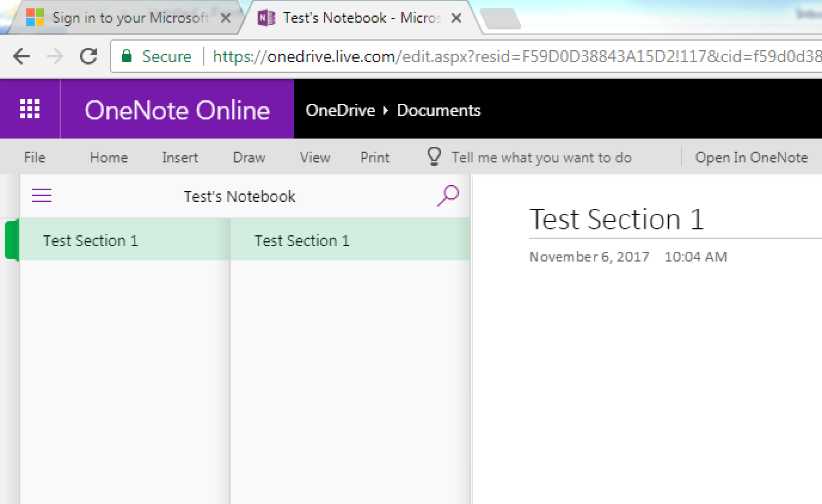Click Open In OneNote

(752, 157)
